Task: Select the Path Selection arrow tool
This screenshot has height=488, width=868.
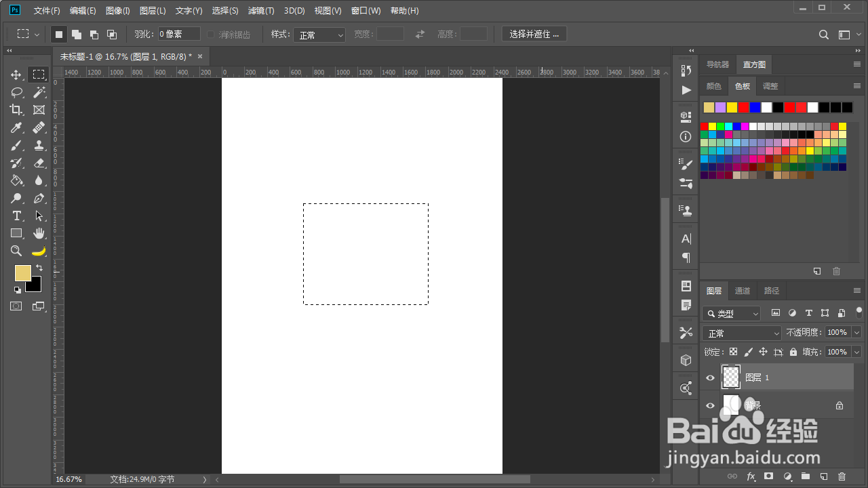Action: pos(39,216)
